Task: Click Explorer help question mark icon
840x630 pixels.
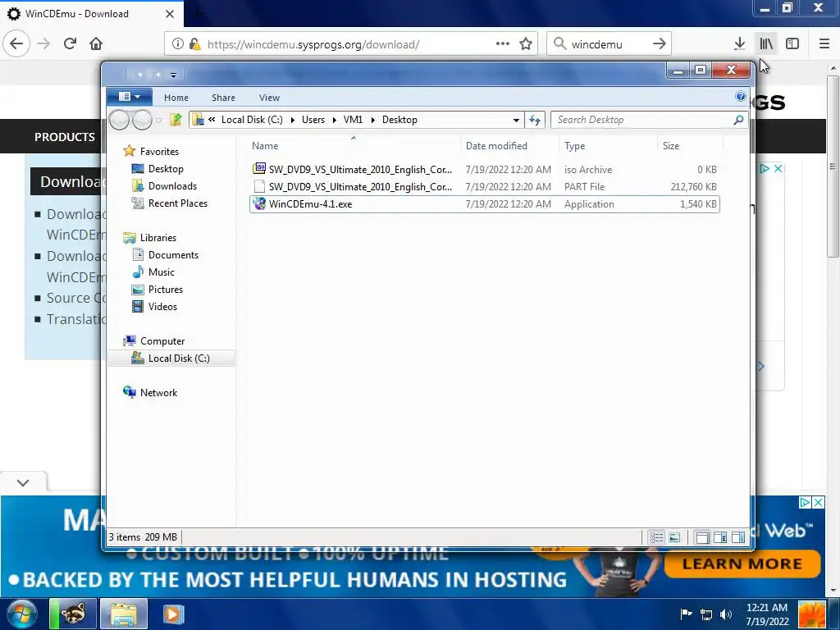Action: click(x=741, y=97)
